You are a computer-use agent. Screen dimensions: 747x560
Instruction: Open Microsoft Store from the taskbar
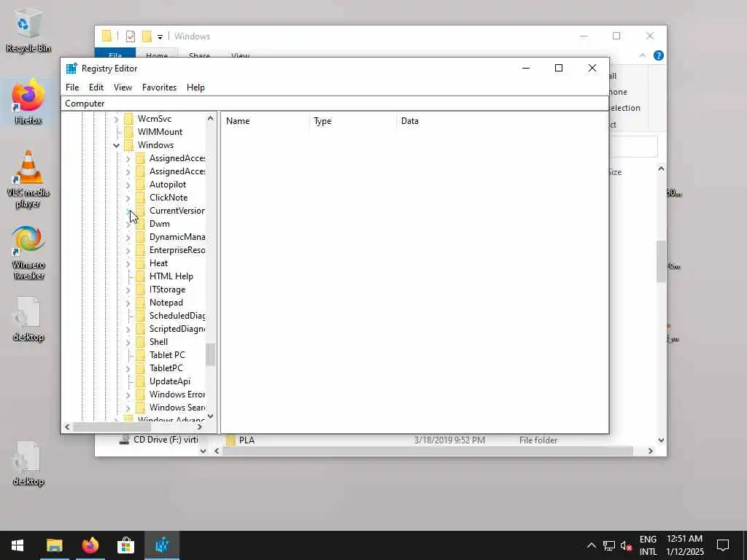125,545
